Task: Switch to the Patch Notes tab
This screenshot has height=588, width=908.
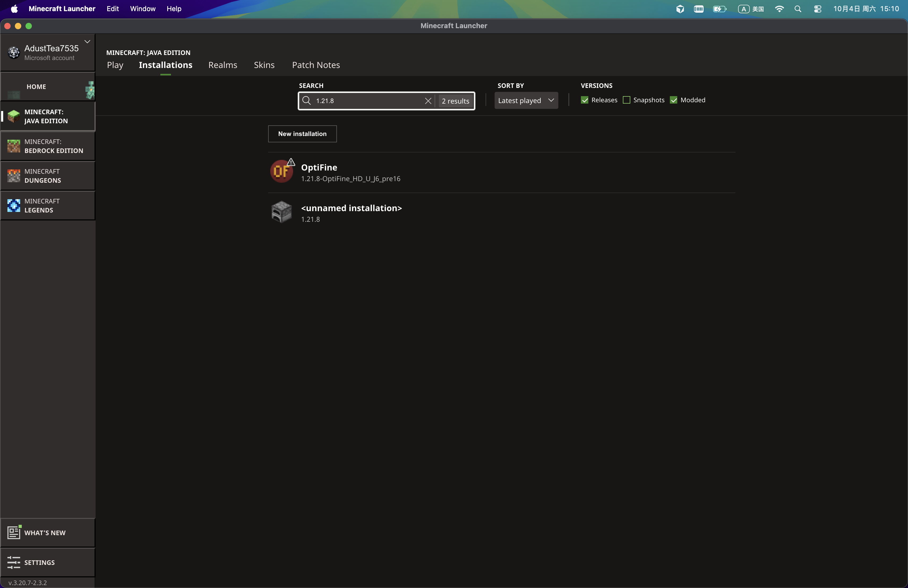Action: click(316, 65)
